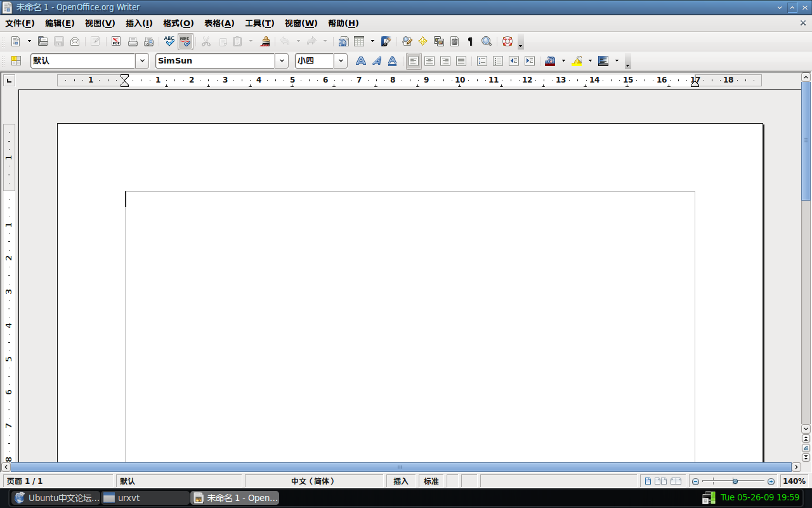Open Font Color dropdown arrow
Viewport: 812px width, 508px height.
tap(563, 61)
